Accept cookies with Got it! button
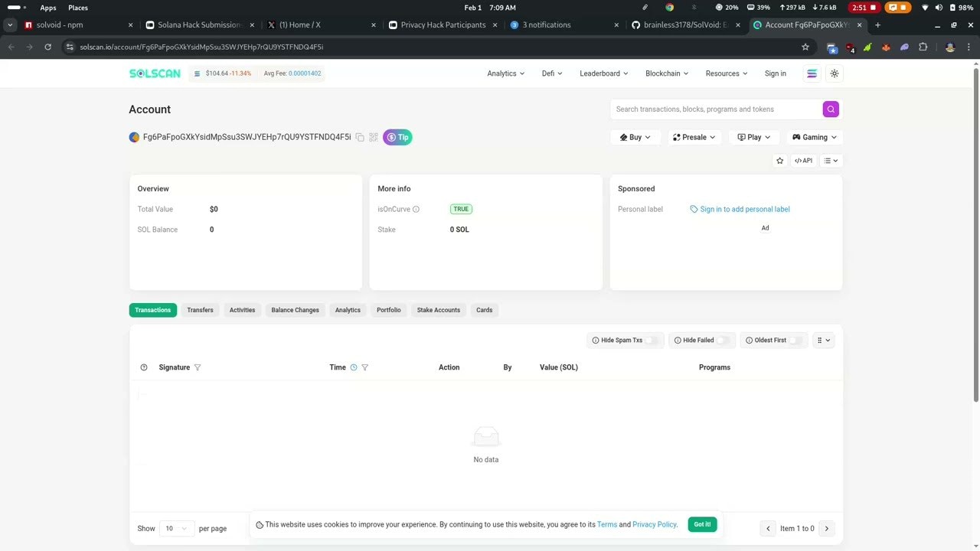980x551 pixels. [702, 524]
